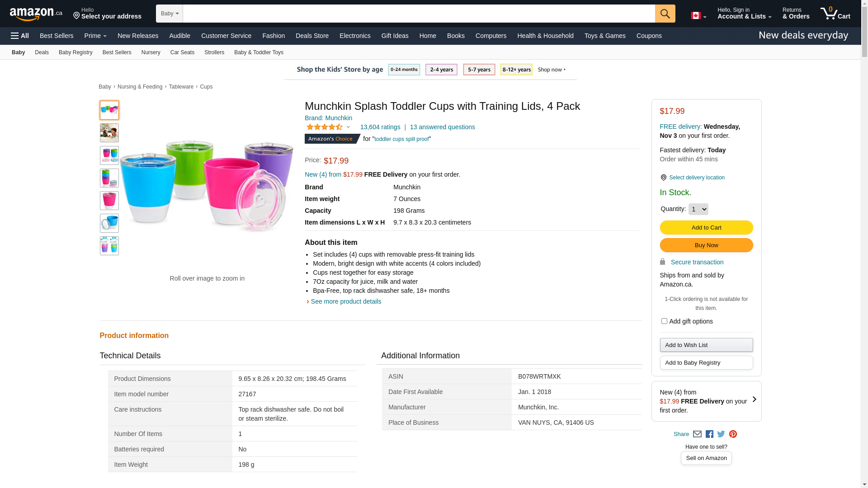Enable the Add gift options checkbox
The width and height of the screenshot is (868, 488).
664,321
